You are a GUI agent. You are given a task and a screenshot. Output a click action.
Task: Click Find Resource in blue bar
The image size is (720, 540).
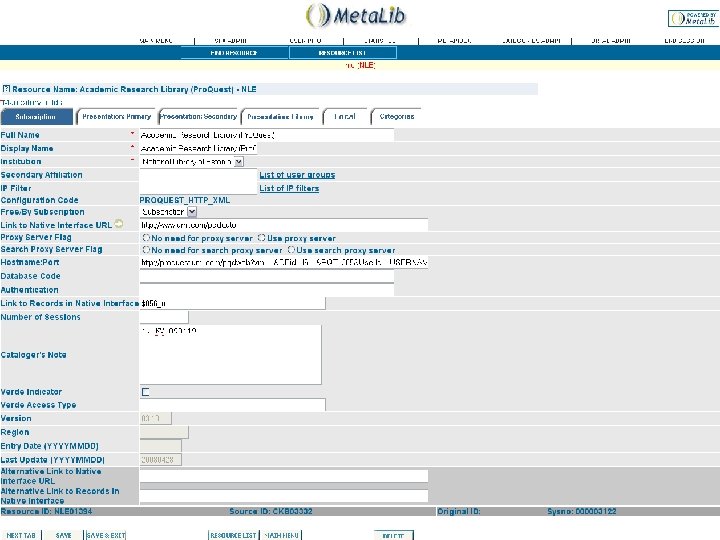coord(234,53)
